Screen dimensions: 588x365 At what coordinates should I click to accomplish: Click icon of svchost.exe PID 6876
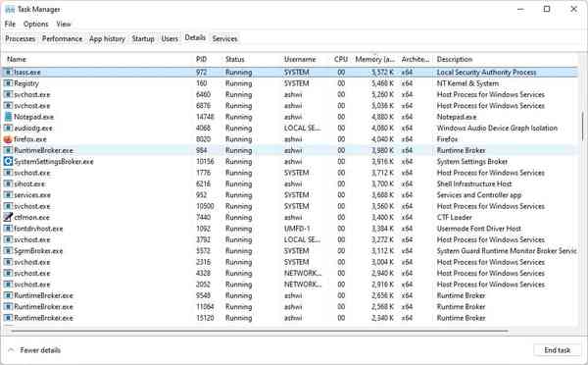click(8, 106)
